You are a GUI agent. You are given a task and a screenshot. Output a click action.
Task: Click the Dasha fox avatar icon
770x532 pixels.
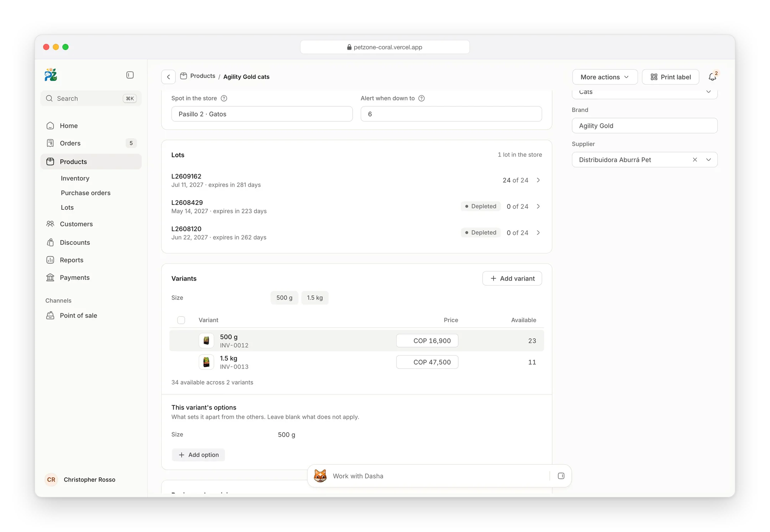320,476
